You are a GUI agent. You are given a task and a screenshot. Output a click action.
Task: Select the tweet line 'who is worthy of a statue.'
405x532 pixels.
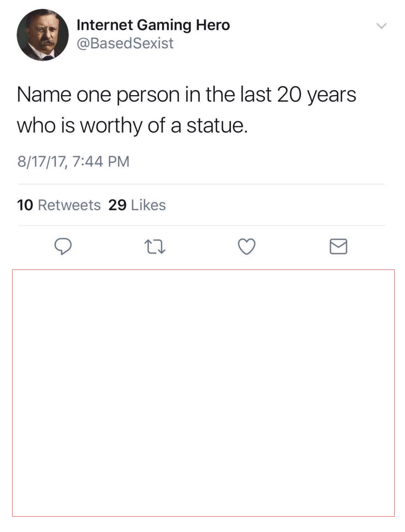(132, 126)
